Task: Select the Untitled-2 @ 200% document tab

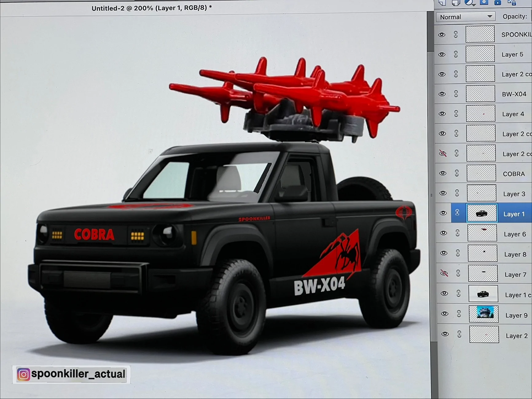Action: point(151,8)
